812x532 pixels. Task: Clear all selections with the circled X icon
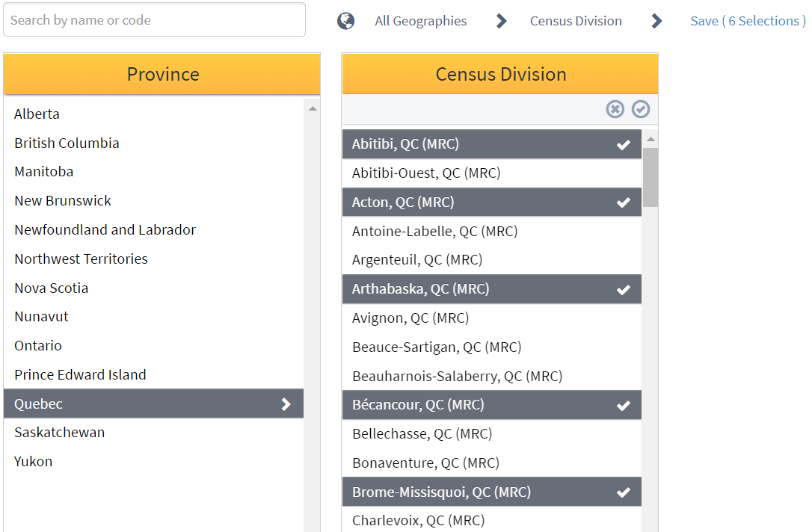(x=615, y=109)
